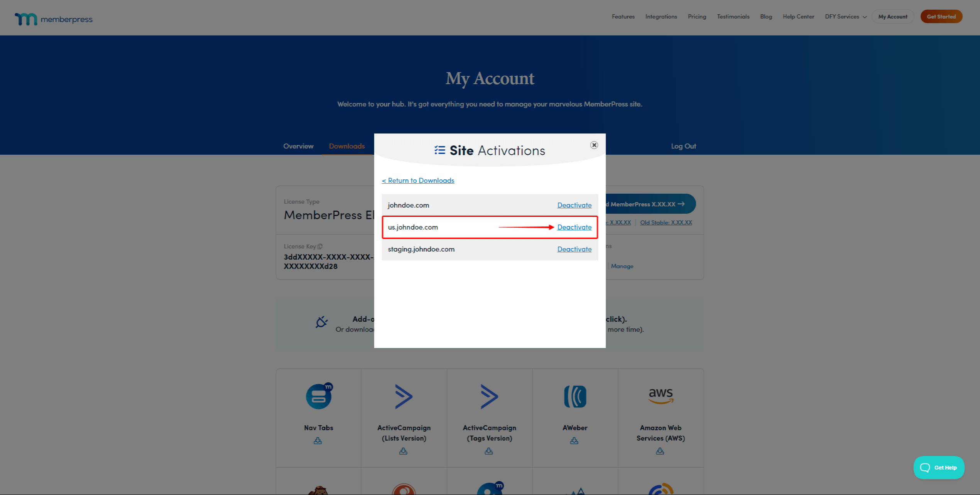Go to Pricing page
The image size is (980, 495).
tap(697, 17)
